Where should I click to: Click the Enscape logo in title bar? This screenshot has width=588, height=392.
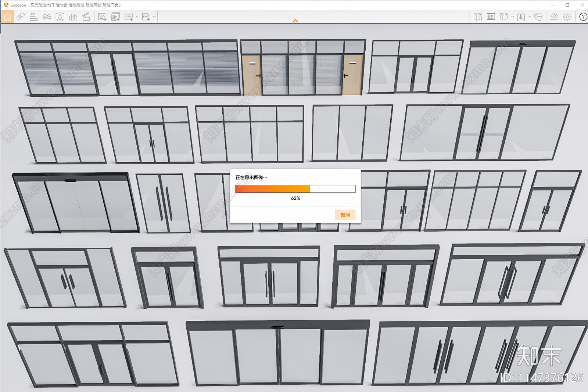(x=6, y=5)
